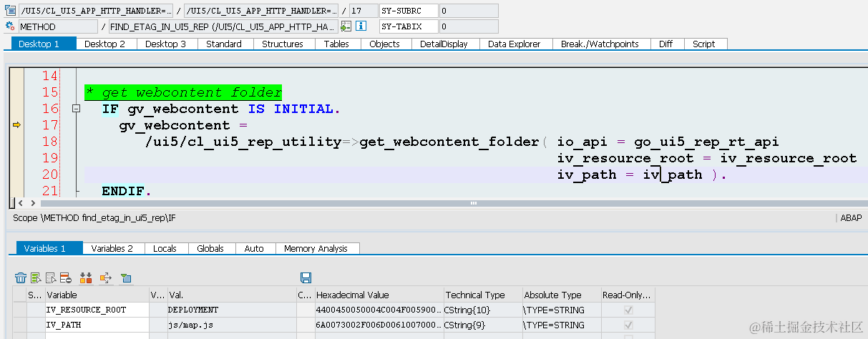
Task: Click the code editor scroll right arrow
Action: 31,203
